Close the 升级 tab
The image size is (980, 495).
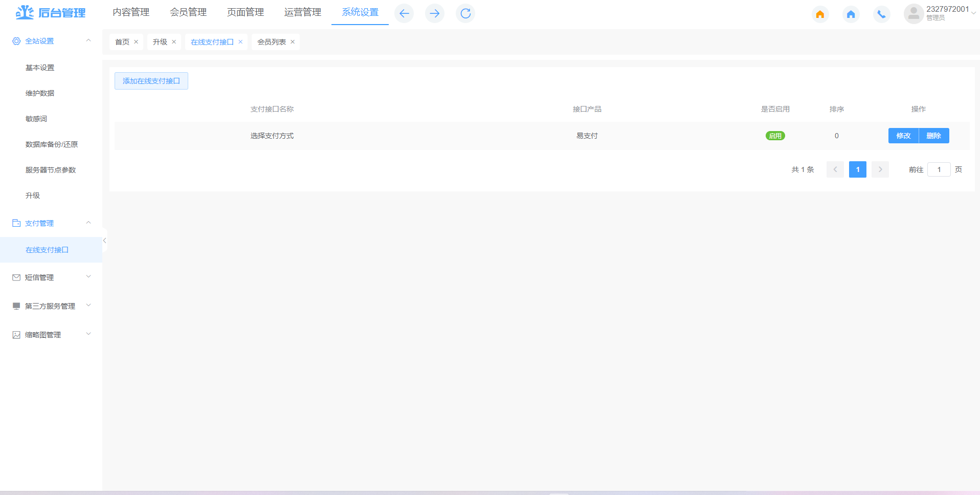coord(174,42)
